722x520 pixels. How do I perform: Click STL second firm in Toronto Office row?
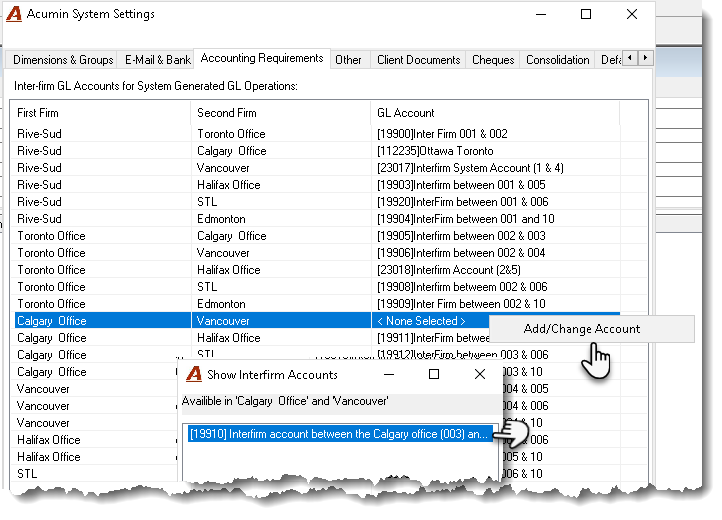[207, 287]
